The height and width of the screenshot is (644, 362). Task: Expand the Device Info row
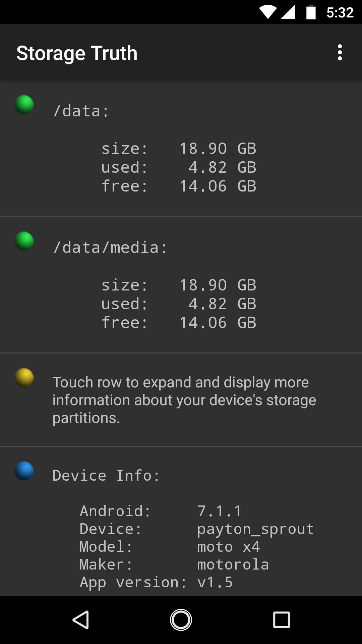[x=181, y=521]
